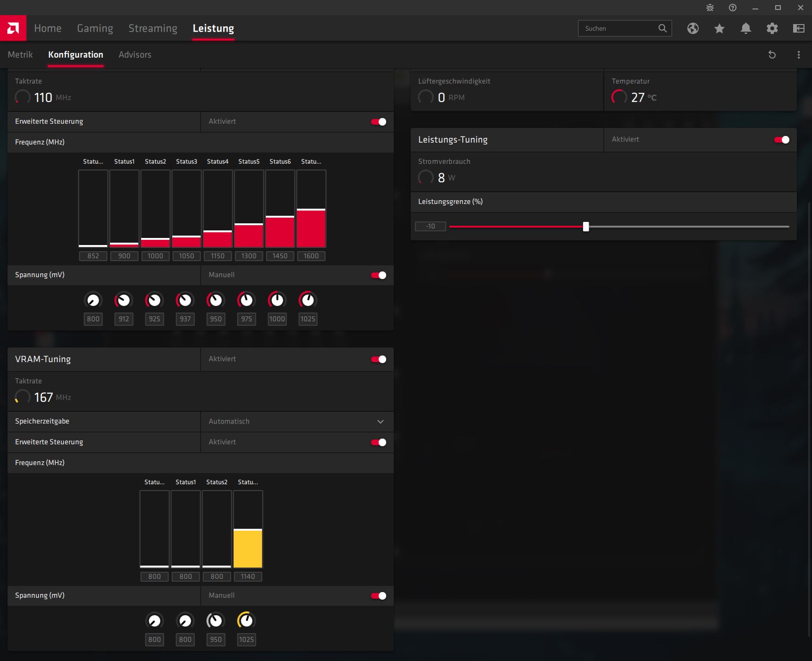The width and height of the screenshot is (812, 661).
Task: Toggle GPU Spannung Manuell switch
Action: [379, 275]
